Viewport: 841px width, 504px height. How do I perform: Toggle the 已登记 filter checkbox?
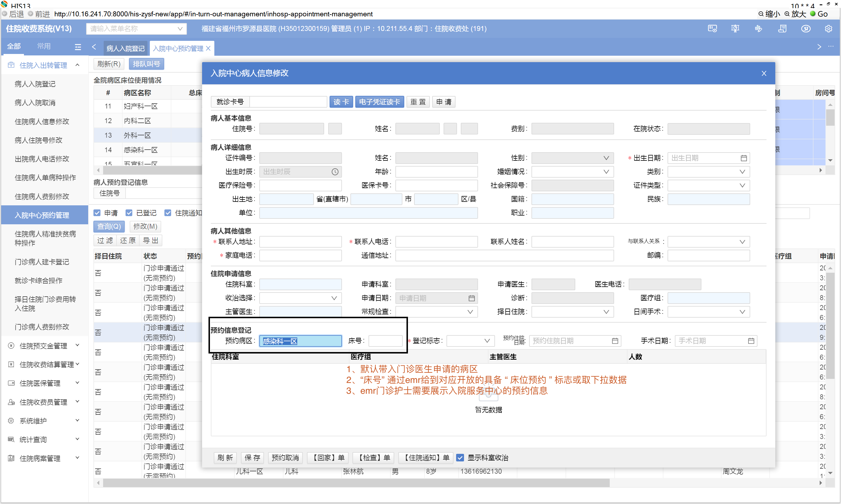129,213
